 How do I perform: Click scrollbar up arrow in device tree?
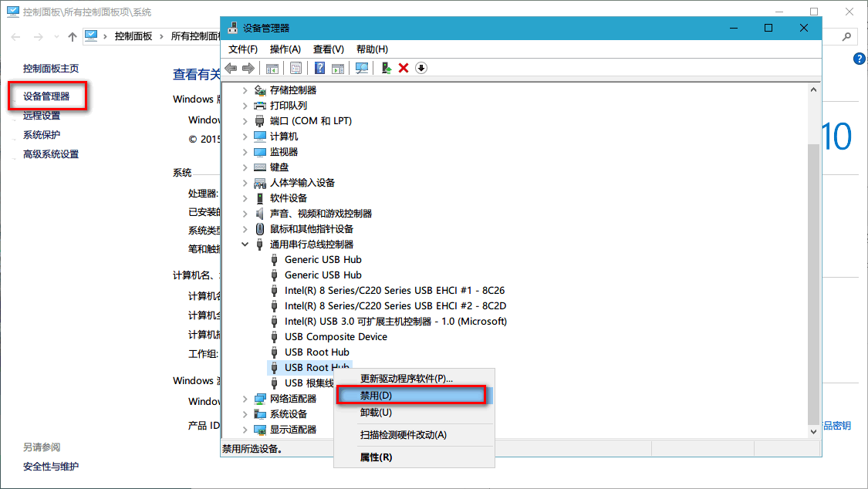click(x=813, y=89)
